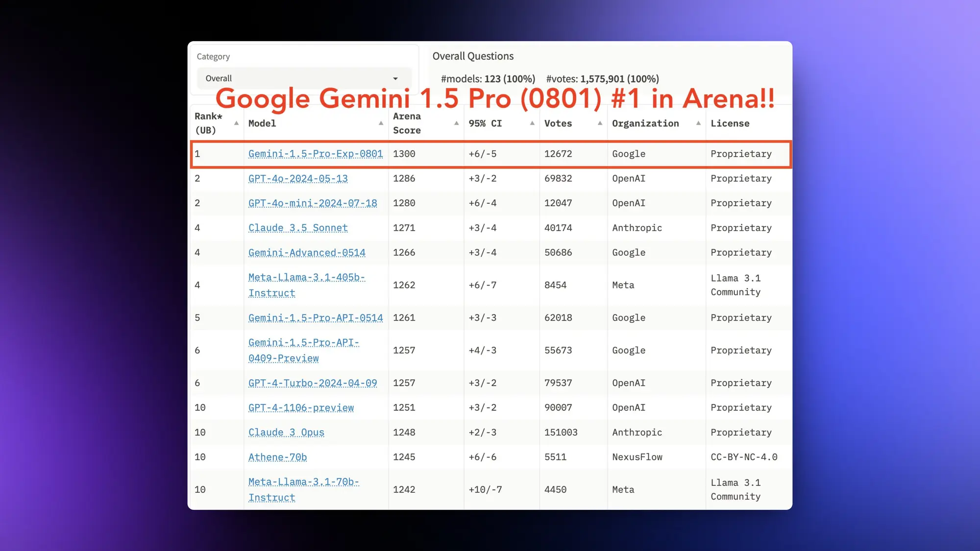980x551 pixels.
Task: Click Anthropic in the Claude 3.5 Sonnet row
Action: [x=637, y=228]
